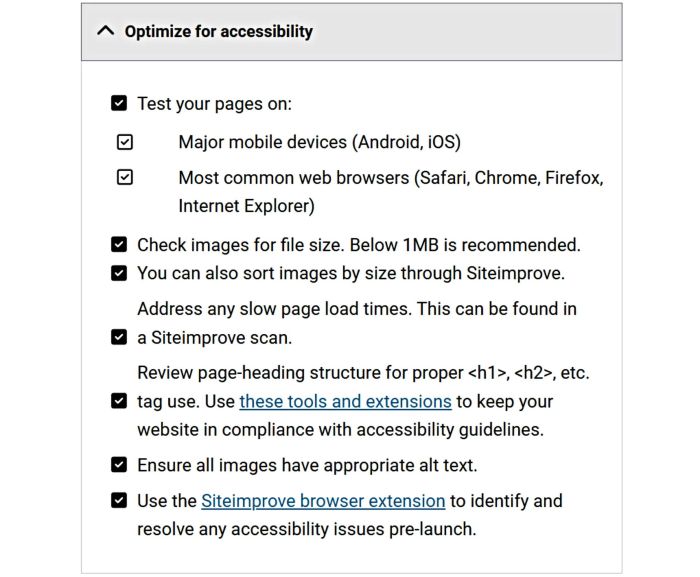Uncheck the Test your pages on checkbox

pos(119,103)
